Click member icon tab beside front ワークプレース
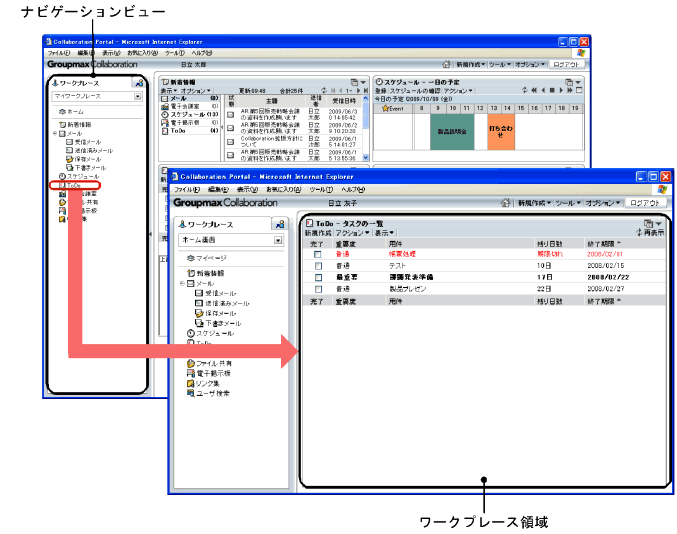 click(x=280, y=224)
